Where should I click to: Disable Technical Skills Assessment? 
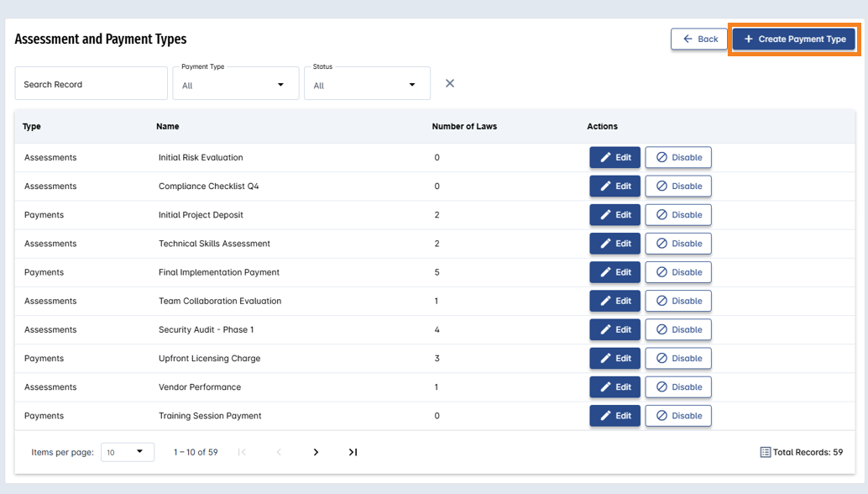[678, 244]
